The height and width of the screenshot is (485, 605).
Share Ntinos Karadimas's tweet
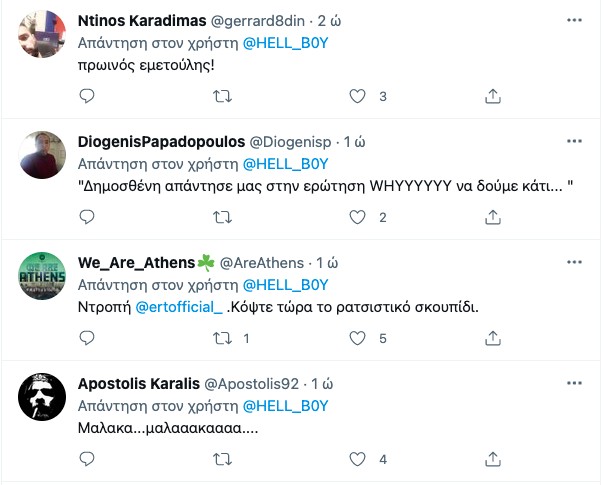pyautogui.click(x=492, y=96)
